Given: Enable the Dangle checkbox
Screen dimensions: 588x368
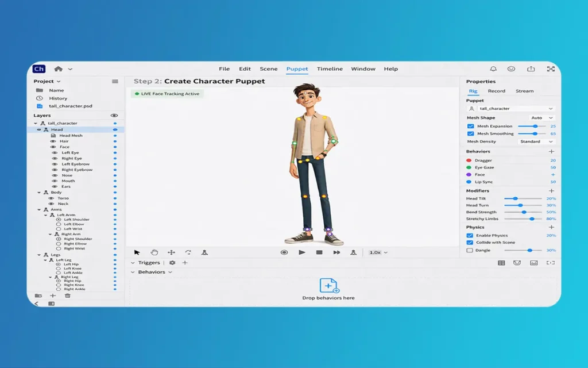Looking at the screenshot, I should coord(470,250).
